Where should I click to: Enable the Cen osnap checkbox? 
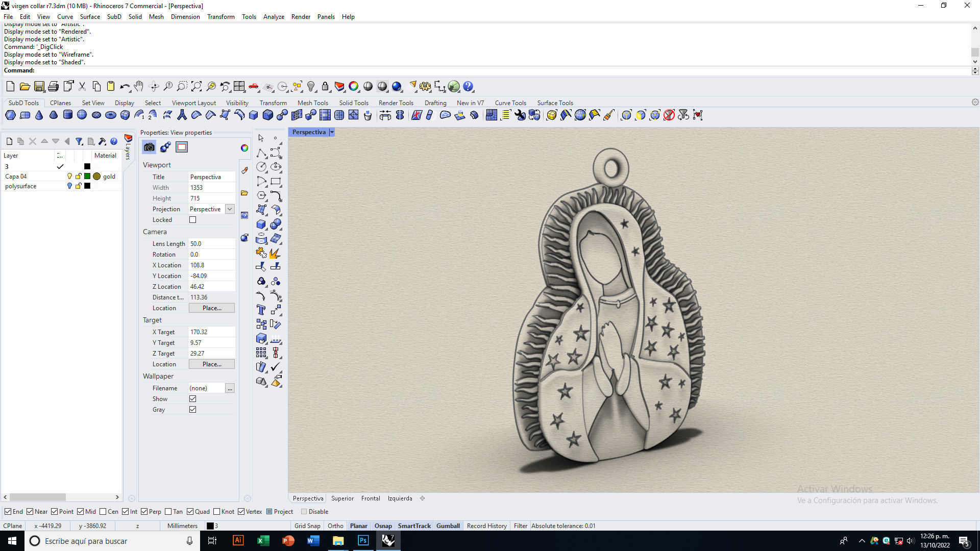pos(103,512)
